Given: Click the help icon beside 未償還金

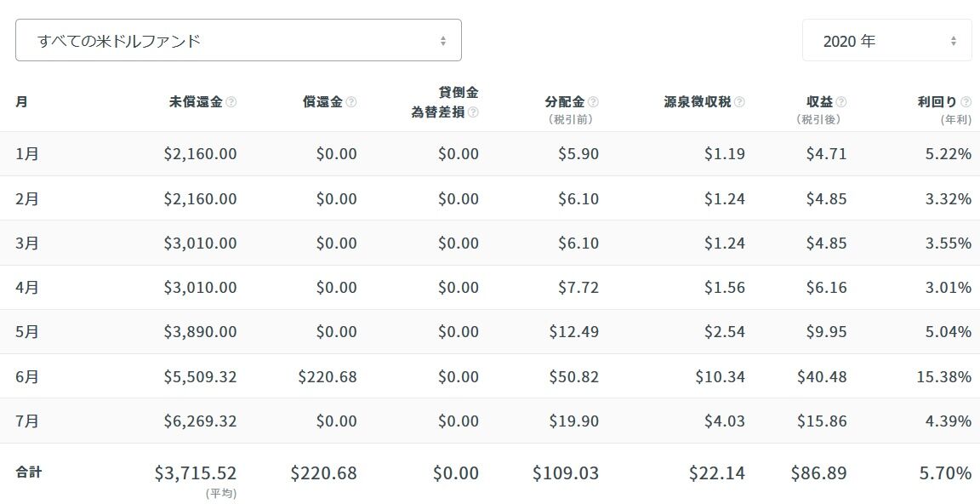Looking at the screenshot, I should tap(231, 102).
